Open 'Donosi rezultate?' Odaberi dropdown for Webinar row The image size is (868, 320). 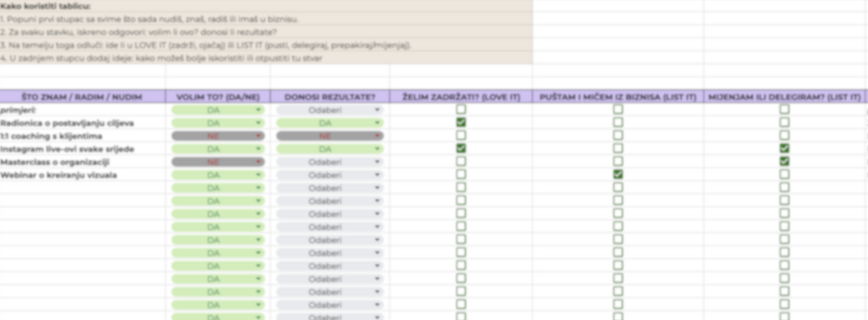[330, 174]
